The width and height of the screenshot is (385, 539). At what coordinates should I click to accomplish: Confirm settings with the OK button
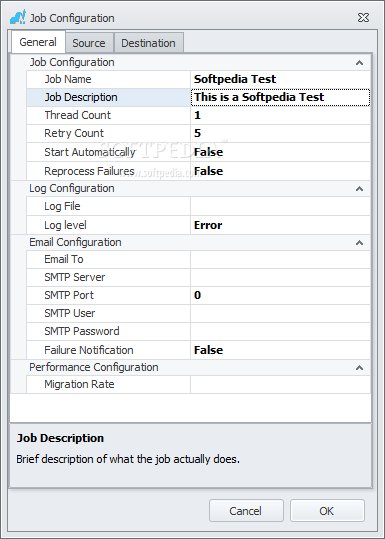click(327, 511)
